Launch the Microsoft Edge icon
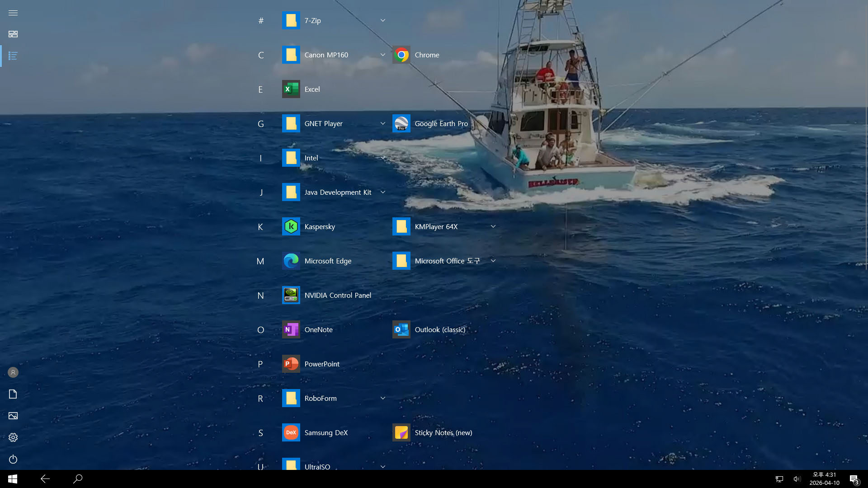Screen dimensions: 868x488 [x=291, y=261]
